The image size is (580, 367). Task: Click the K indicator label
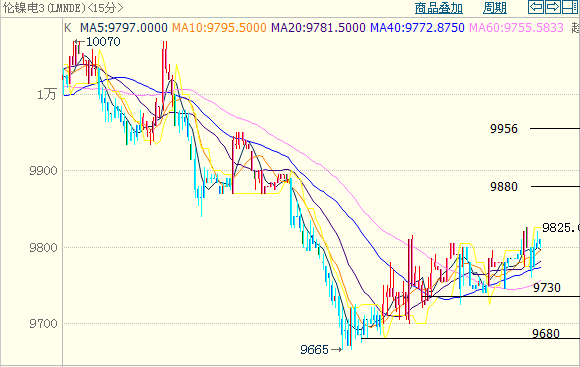click(x=68, y=28)
